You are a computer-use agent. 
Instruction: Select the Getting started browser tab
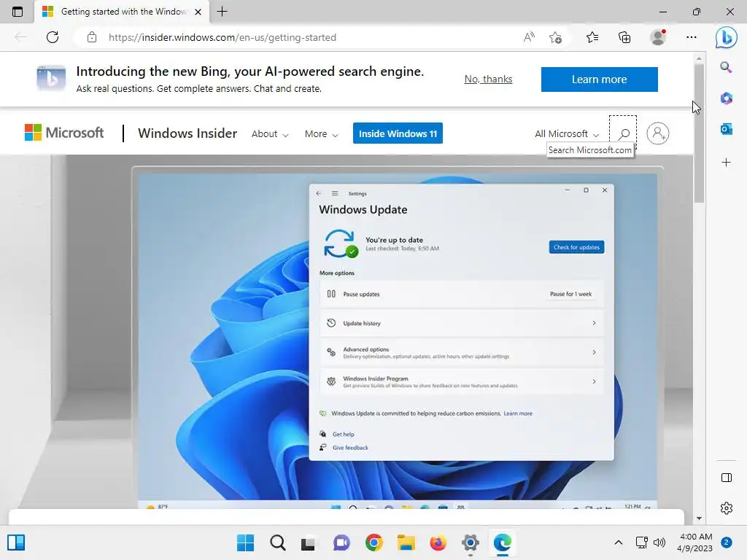click(122, 12)
